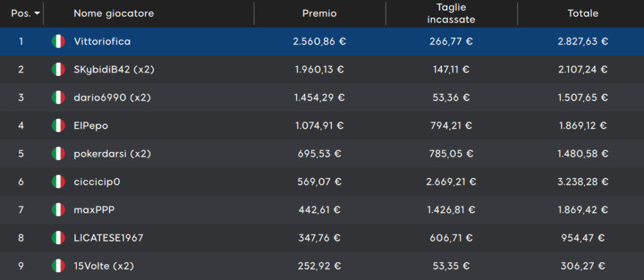Click the flag icon next to pokerdarsi
Screen dimensions: 644x280
point(58,154)
